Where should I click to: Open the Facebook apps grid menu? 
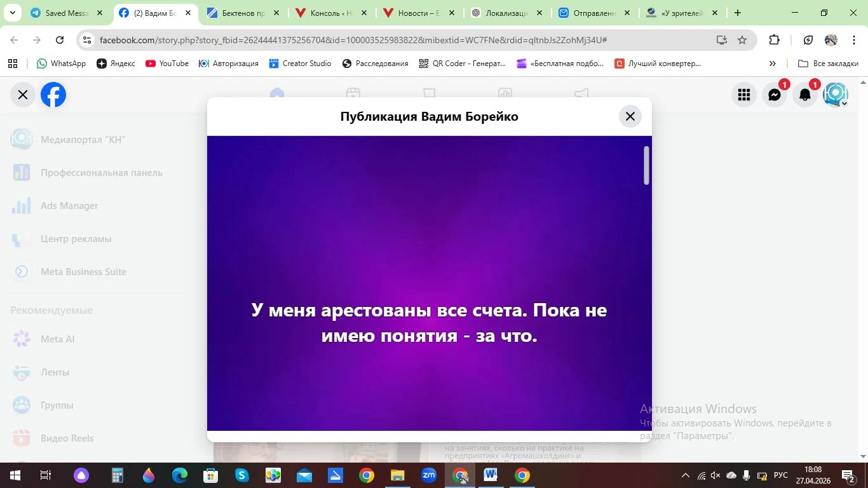click(x=743, y=95)
